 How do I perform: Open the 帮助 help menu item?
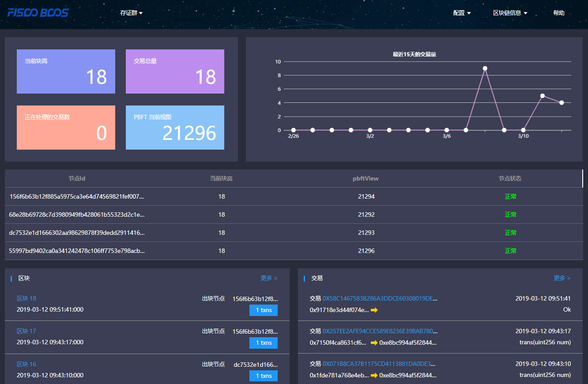pos(558,13)
